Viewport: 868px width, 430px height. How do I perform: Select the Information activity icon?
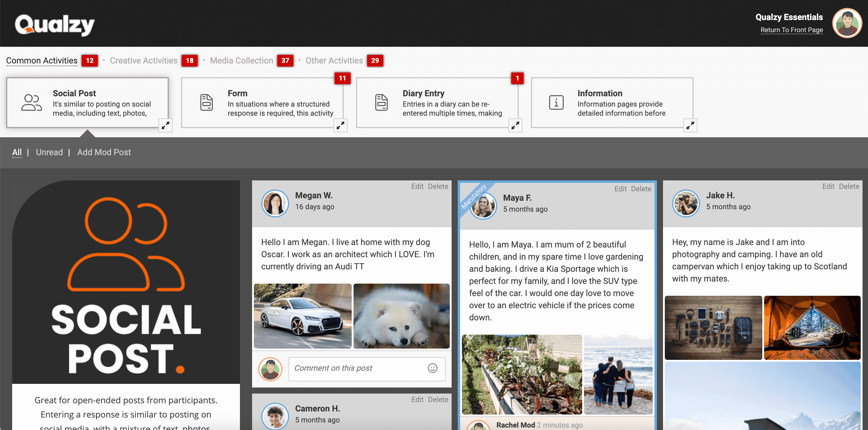(x=556, y=102)
